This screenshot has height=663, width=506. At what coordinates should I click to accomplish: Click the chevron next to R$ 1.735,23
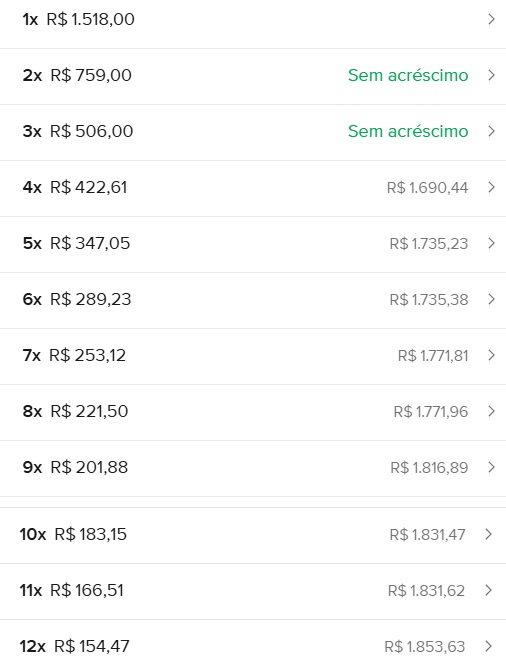[491, 243]
